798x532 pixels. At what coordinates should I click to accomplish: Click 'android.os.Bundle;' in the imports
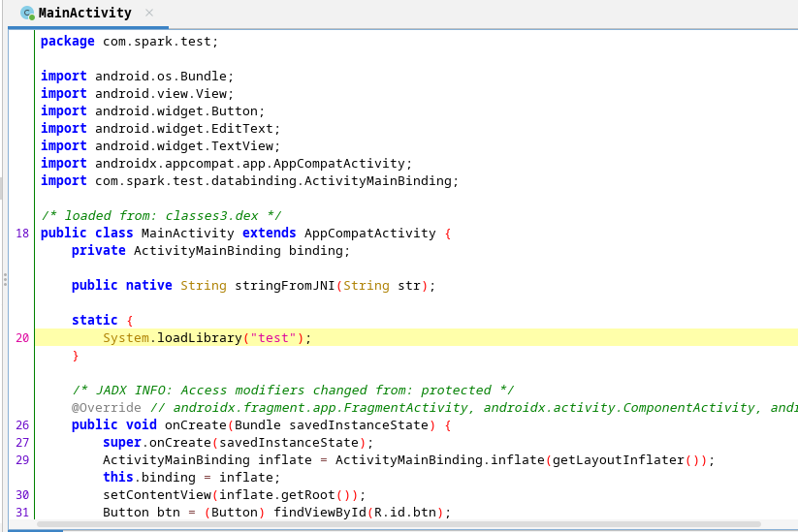[x=165, y=77]
